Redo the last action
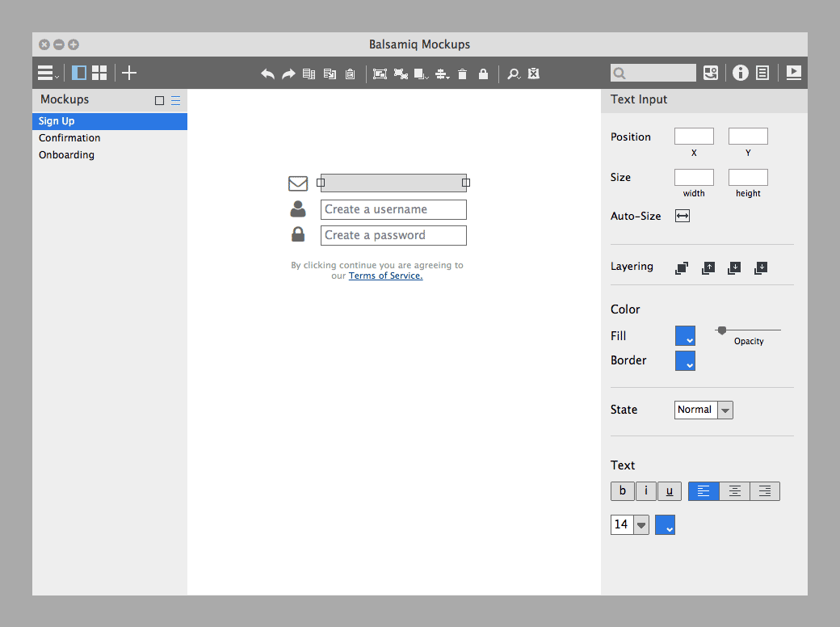Image resolution: width=840 pixels, height=627 pixels. [x=288, y=74]
